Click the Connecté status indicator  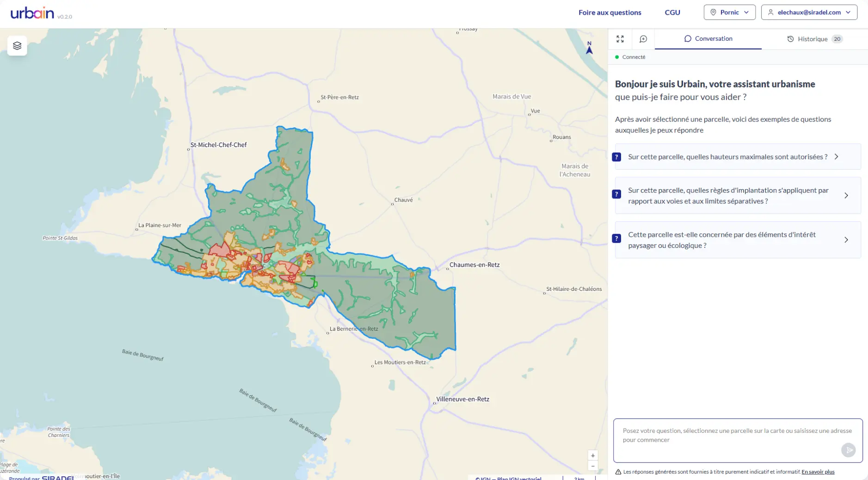(x=630, y=57)
